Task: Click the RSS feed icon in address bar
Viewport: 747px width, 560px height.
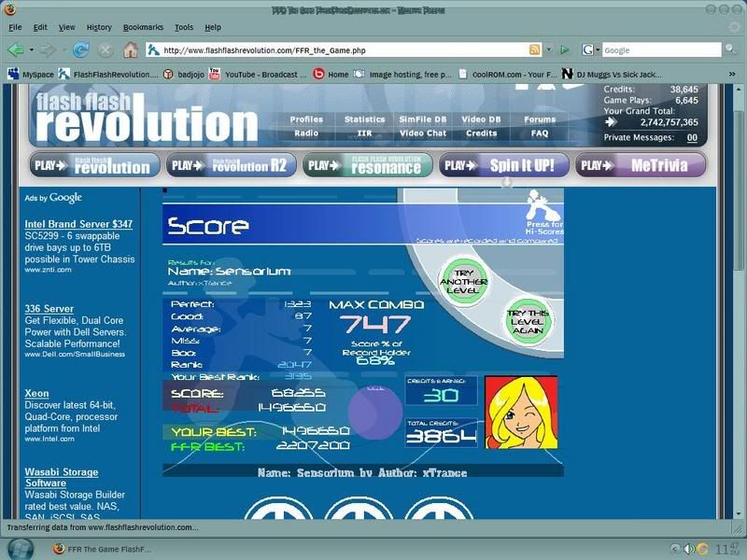Action: pos(535,49)
